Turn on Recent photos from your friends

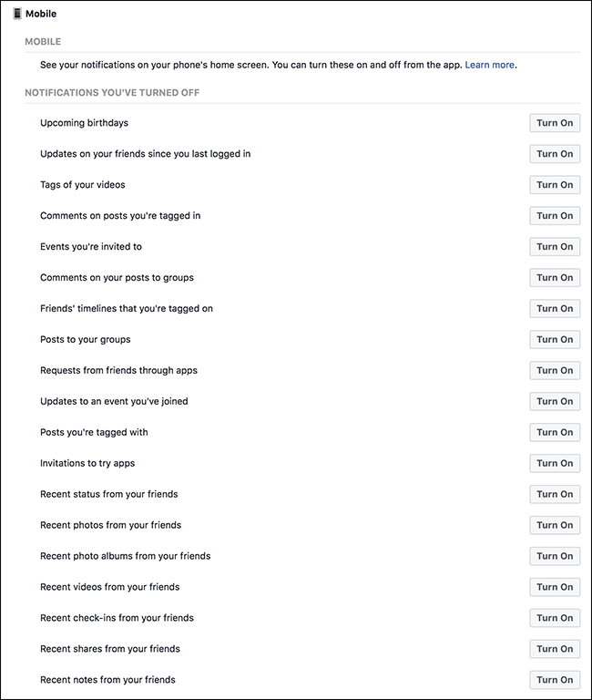[x=555, y=526]
